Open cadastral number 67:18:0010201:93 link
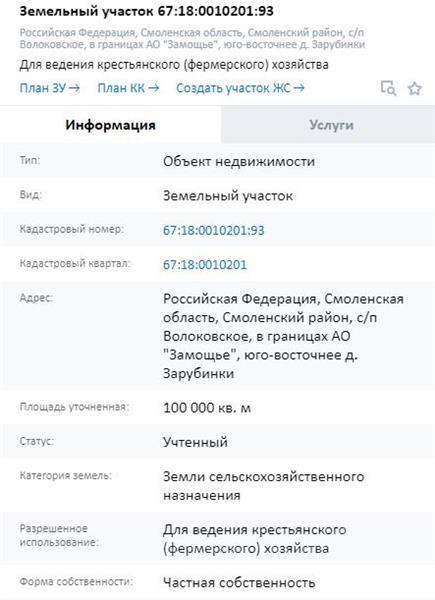The width and height of the screenshot is (435, 600). click(x=213, y=230)
